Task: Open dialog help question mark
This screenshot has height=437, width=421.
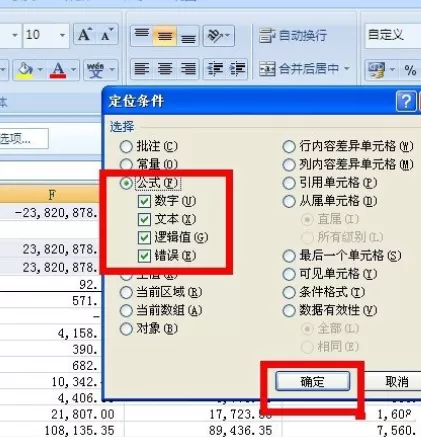Action: 406,101
